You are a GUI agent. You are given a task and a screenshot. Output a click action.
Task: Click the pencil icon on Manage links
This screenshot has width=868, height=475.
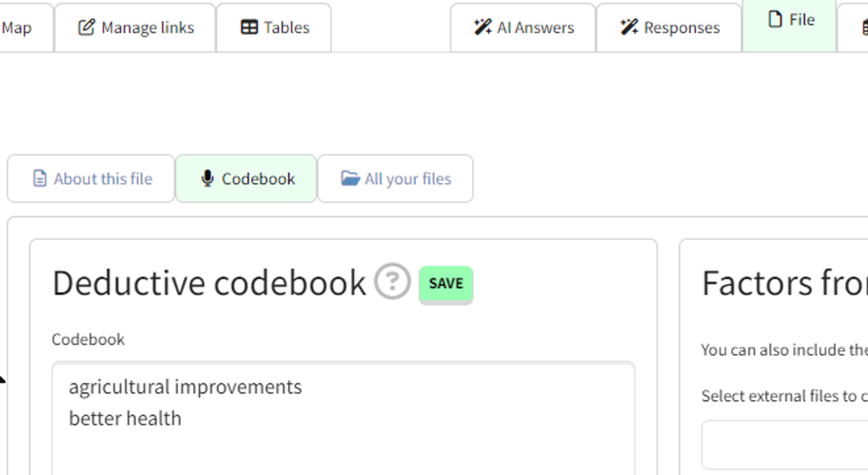[86, 27]
